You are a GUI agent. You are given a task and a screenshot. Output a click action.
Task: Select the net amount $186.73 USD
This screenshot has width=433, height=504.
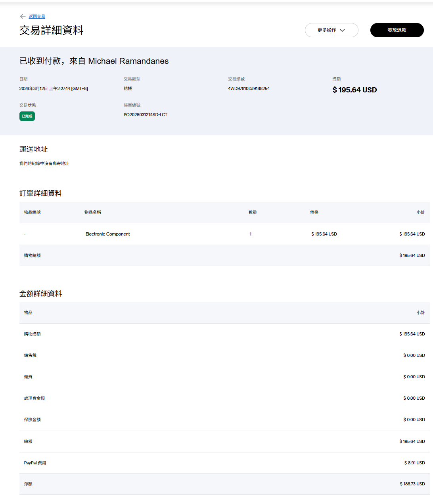[412, 484]
